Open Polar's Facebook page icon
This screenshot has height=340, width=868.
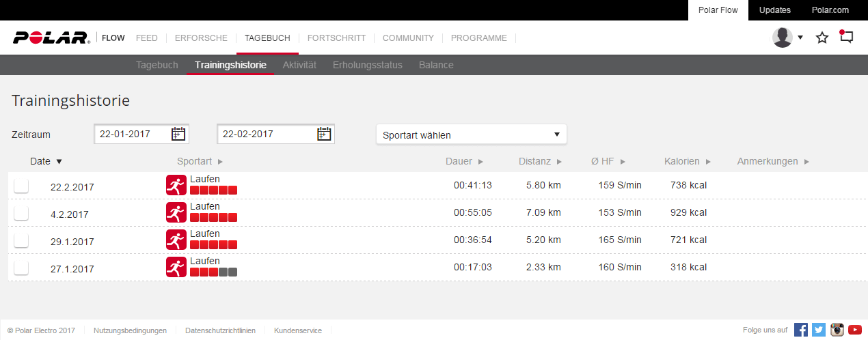801,330
